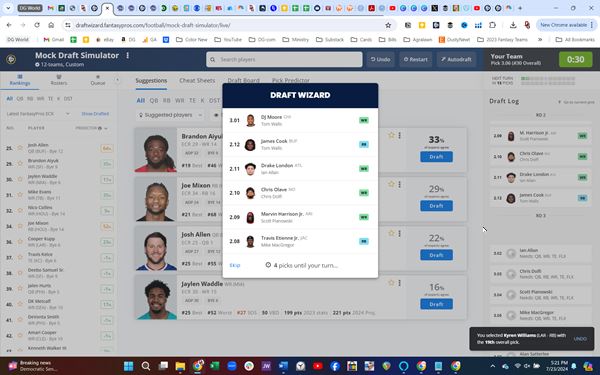Open the three-dot menu beside Mock Draft Simulator
The width and height of the screenshot is (600, 375).
[x=127, y=55]
